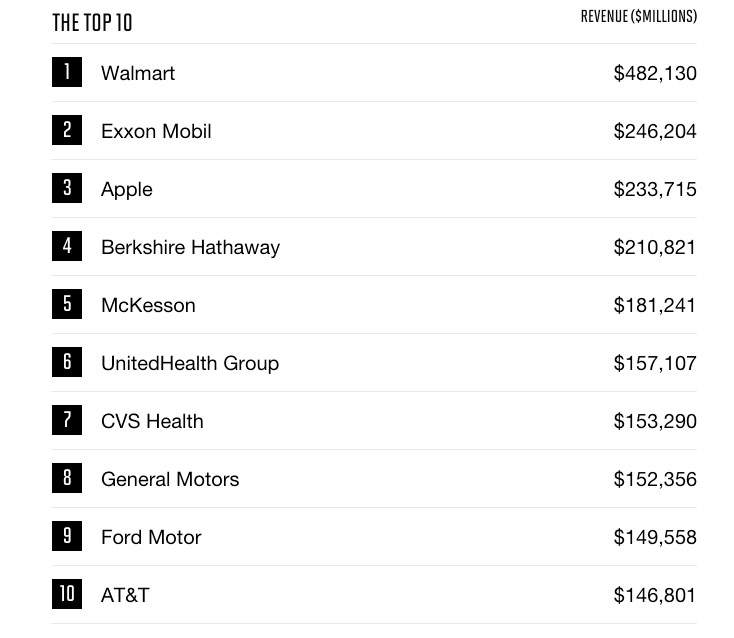Screen dimensions: 734x638
Task: Select the Ford Motor entry
Action: (151, 537)
